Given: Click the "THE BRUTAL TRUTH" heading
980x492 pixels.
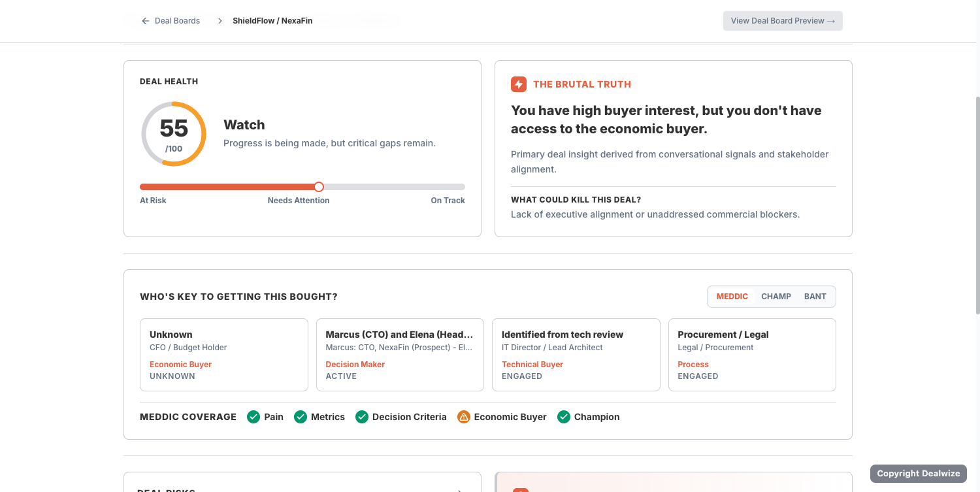Looking at the screenshot, I should 582,84.
